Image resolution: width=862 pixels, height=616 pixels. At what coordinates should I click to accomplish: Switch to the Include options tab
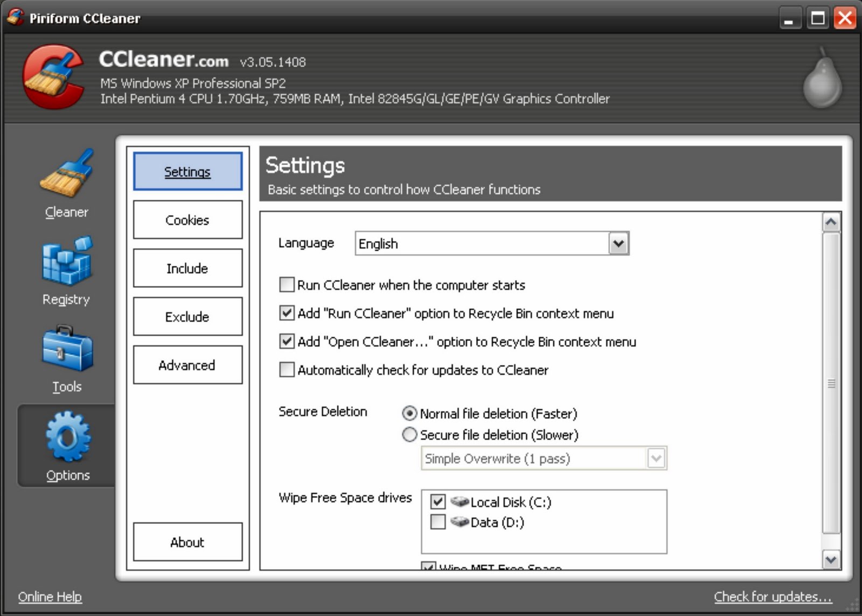click(x=187, y=268)
